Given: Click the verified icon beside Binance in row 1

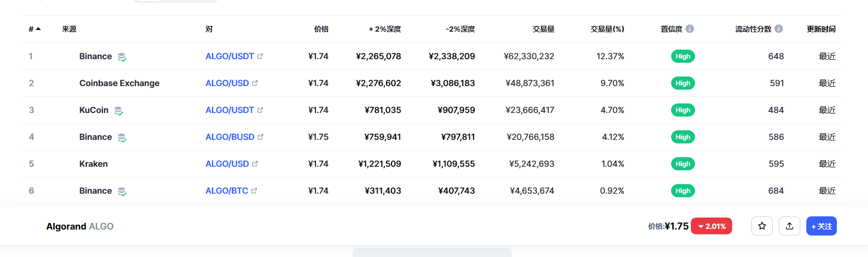Looking at the screenshot, I should pos(122,57).
